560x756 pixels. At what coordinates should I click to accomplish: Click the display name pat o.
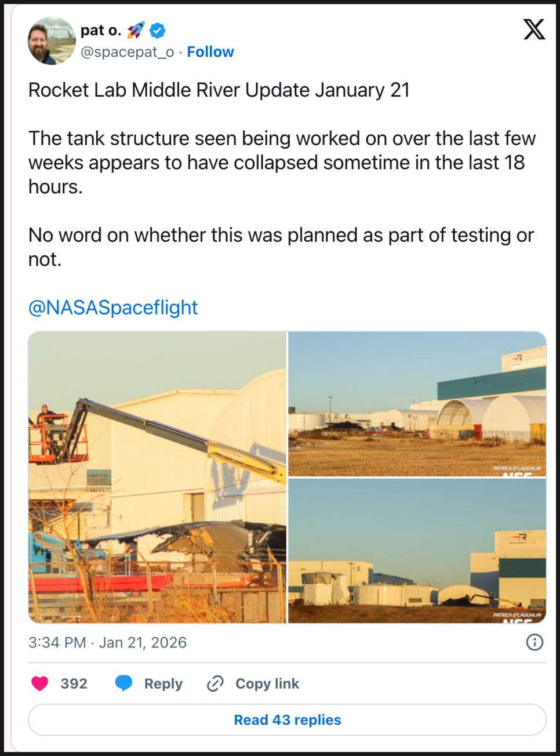click(100, 30)
